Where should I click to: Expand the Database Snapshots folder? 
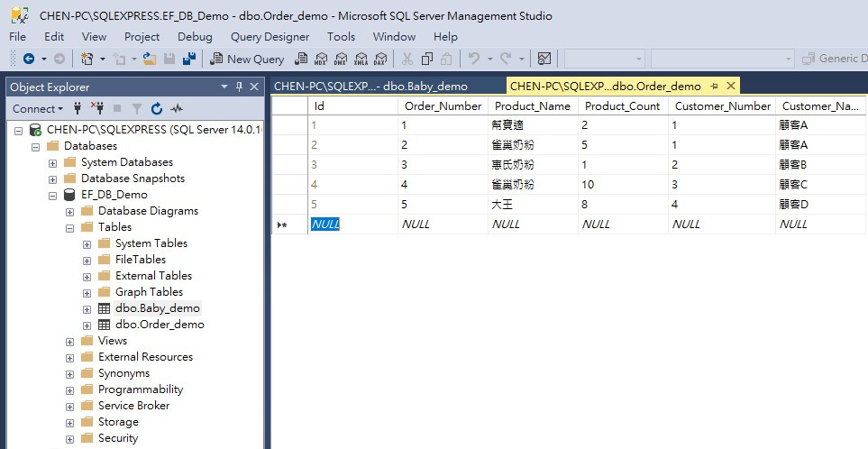pos(52,179)
